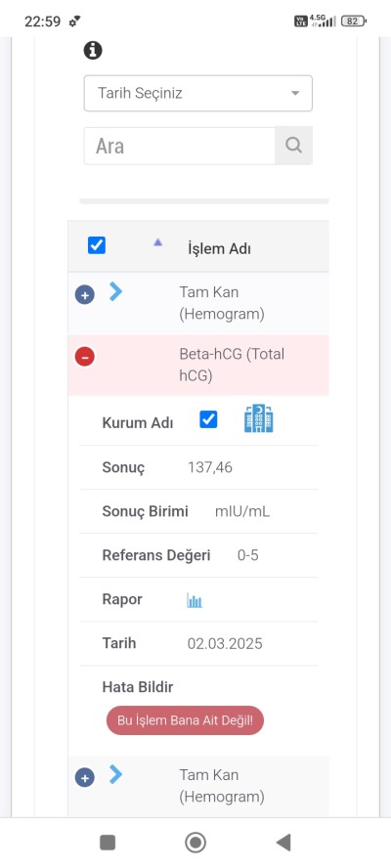
Task: Tap Android home circle button
Action: pyautogui.click(x=195, y=843)
